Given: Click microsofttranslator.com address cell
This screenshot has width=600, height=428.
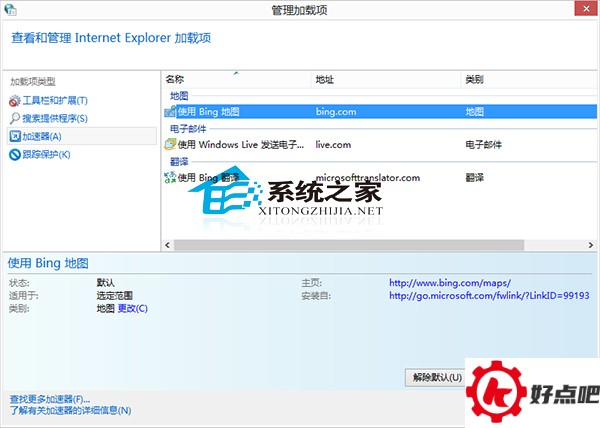Looking at the screenshot, I should coord(368,177).
